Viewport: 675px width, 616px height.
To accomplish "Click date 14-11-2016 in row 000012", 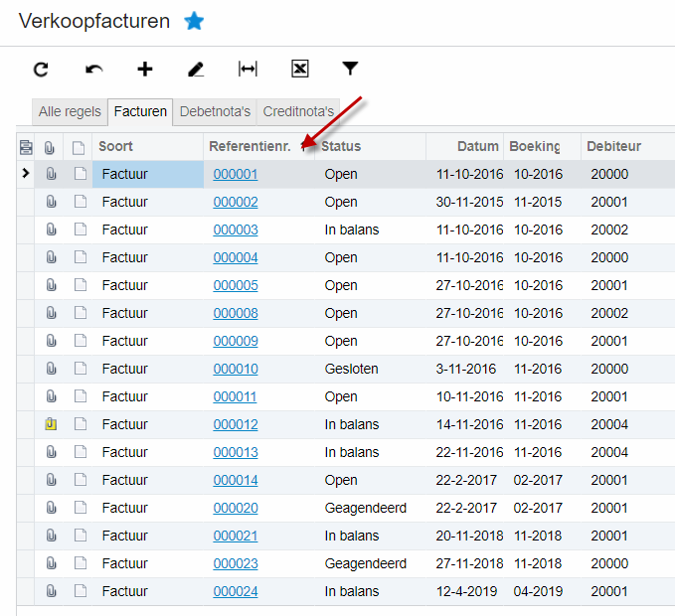I will pyautogui.click(x=469, y=424).
